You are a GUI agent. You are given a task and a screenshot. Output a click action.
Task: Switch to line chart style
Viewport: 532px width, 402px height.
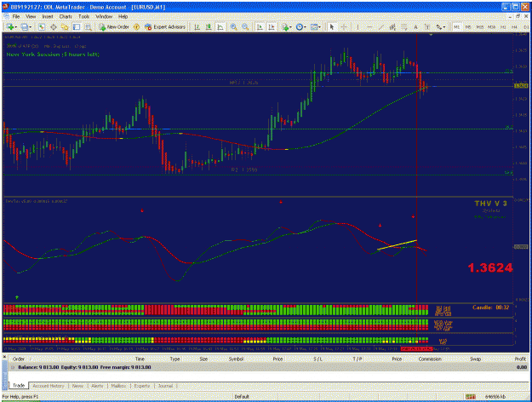(x=220, y=26)
